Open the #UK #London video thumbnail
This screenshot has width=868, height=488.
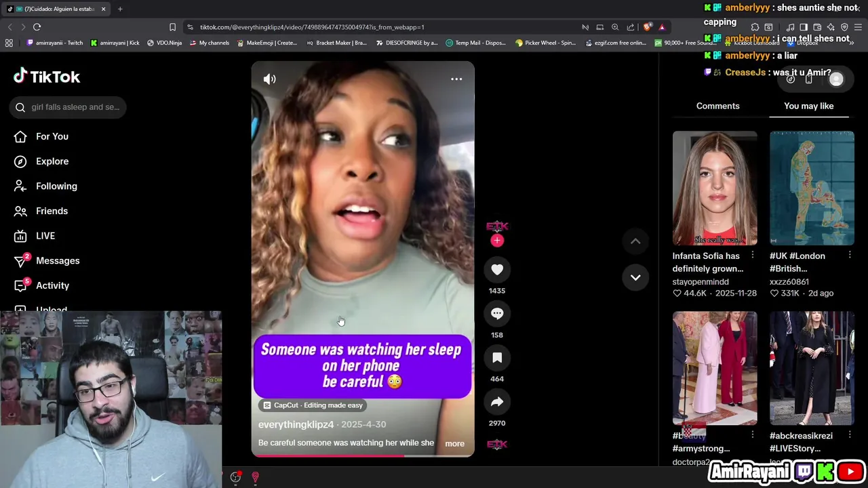click(812, 188)
